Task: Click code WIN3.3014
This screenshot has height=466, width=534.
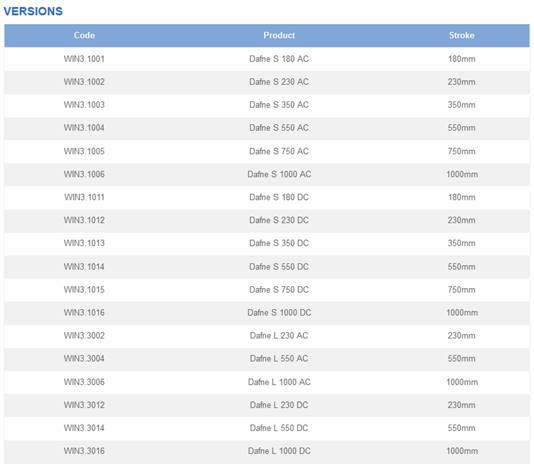Action: click(x=84, y=428)
